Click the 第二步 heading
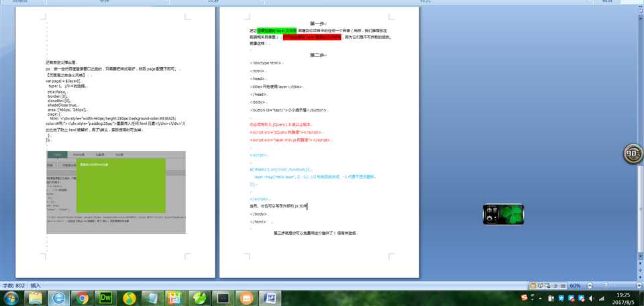Screen dimensions: 644x306 (x=318, y=55)
